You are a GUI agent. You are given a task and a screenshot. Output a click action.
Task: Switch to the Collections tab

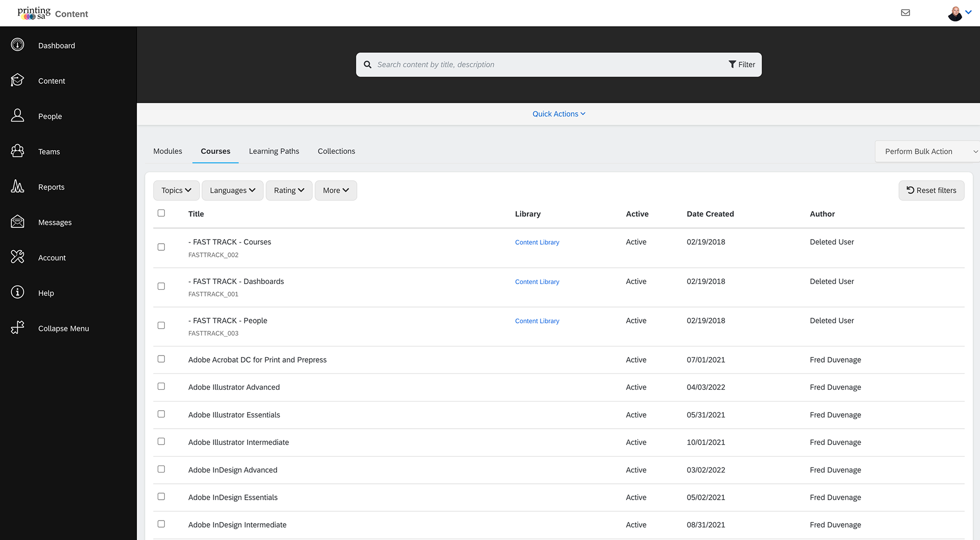[x=336, y=151]
